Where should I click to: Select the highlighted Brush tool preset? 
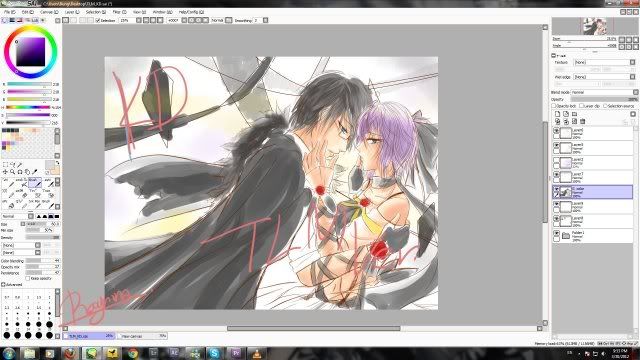coord(35,182)
